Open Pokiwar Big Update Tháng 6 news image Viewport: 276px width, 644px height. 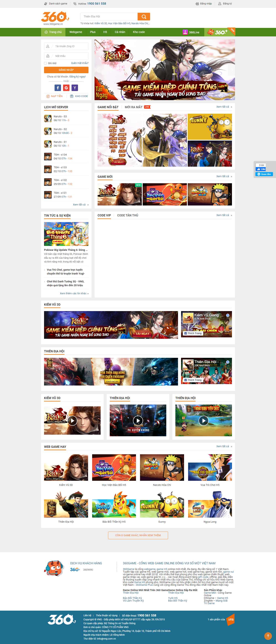tap(66, 234)
